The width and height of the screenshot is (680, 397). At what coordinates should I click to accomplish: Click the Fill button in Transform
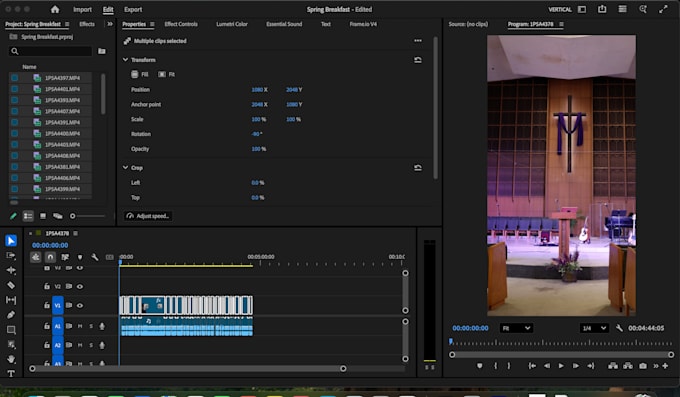140,74
